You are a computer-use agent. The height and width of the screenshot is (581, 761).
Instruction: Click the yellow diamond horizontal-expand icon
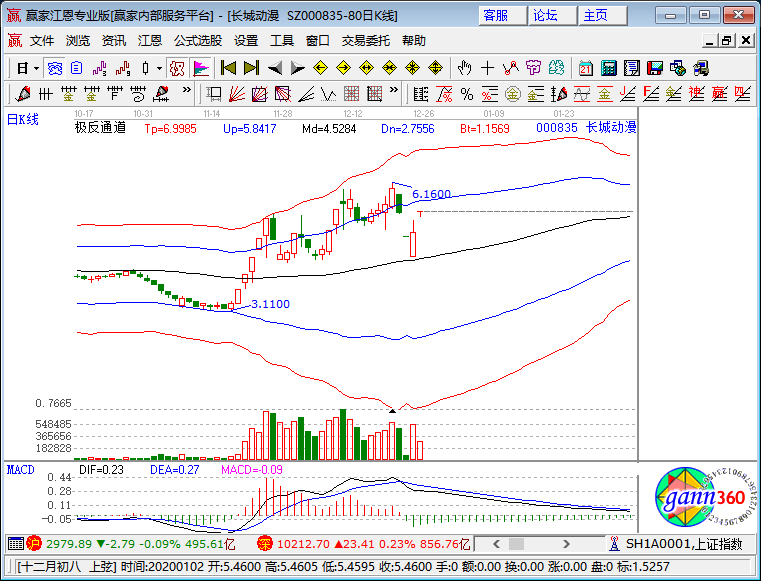[x=366, y=68]
